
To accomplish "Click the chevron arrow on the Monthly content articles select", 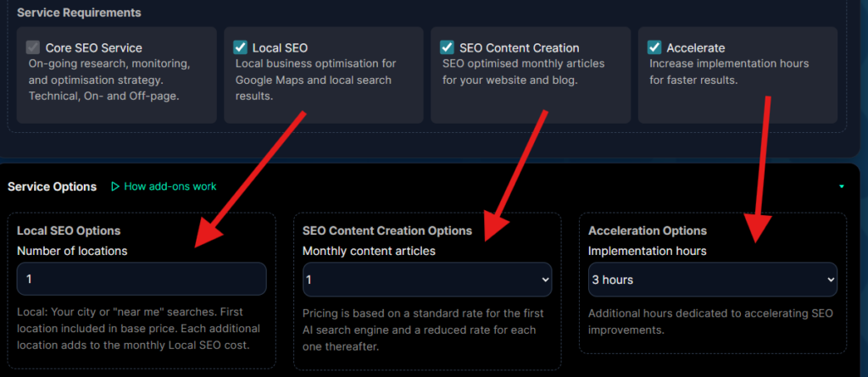I will point(542,280).
